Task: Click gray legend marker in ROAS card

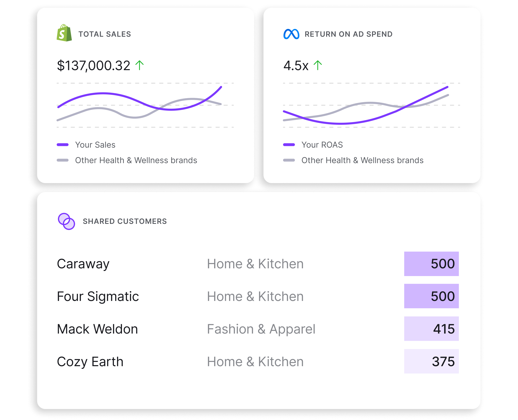Action: [289, 160]
